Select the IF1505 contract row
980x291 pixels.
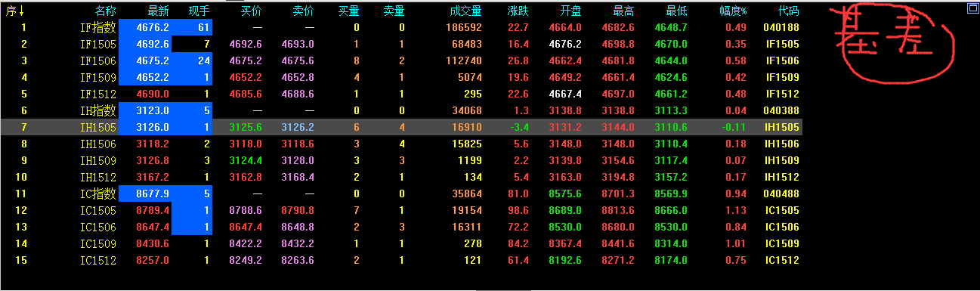click(401, 45)
